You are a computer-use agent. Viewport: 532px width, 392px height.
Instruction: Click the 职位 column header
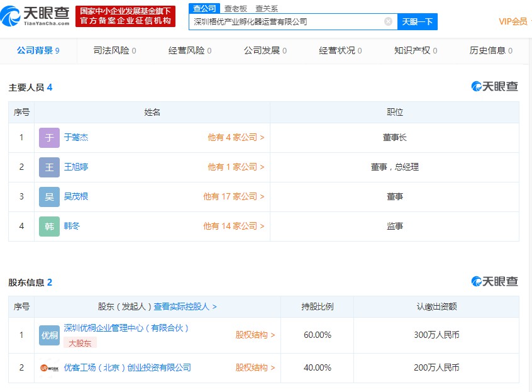394,113
